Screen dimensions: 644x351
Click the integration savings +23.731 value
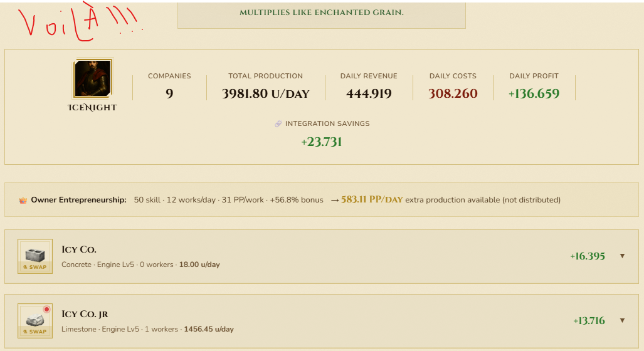(x=322, y=142)
